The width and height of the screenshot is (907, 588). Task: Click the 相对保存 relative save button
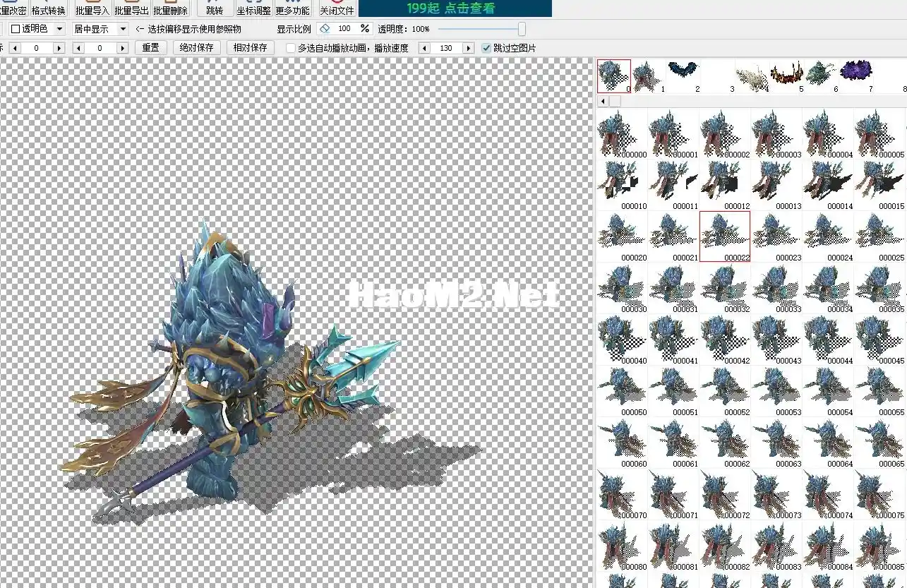click(251, 48)
